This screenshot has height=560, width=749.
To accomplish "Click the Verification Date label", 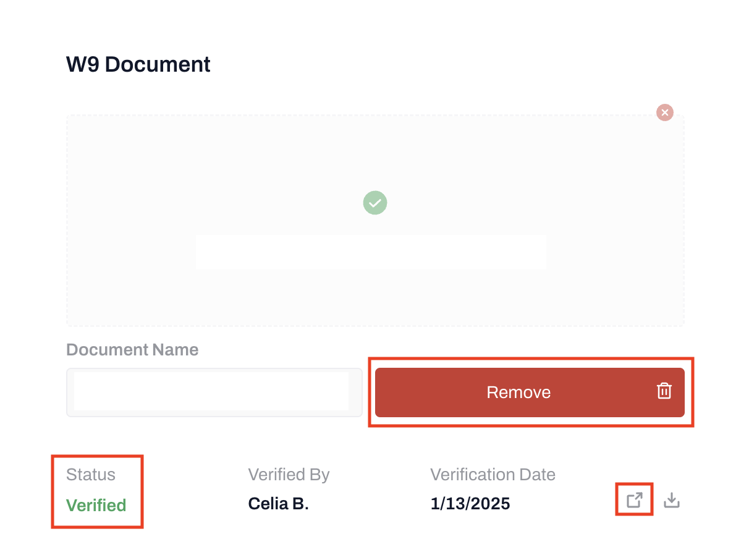I will [493, 475].
